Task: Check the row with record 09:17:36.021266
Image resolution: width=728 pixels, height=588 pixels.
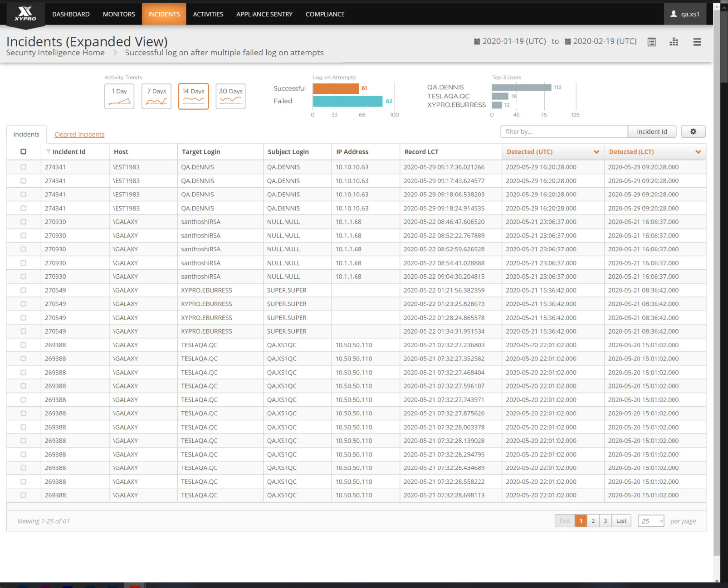Action: (x=24, y=167)
